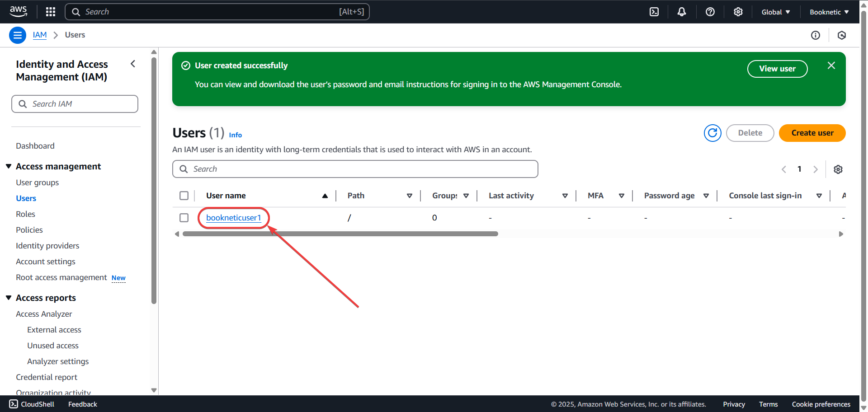868x412 pixels.
Task: Sort by MFA column arrow
Action: click(622, 196)
